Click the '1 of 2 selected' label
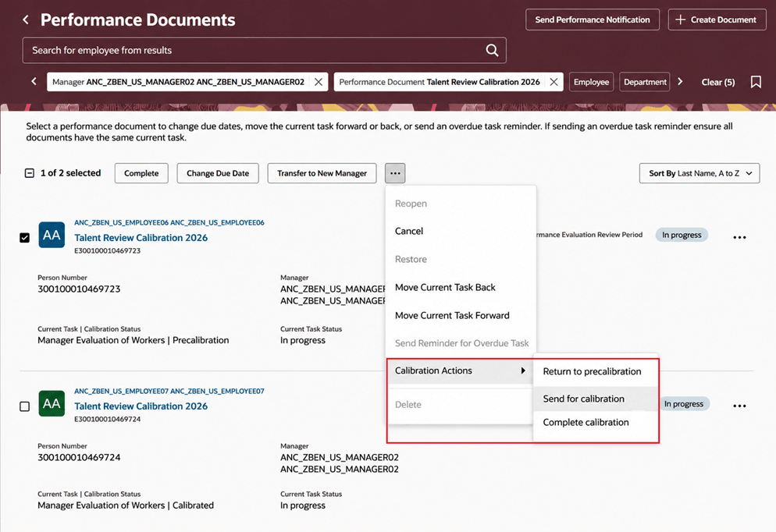 pyautogui.click(x=71, y=173)
